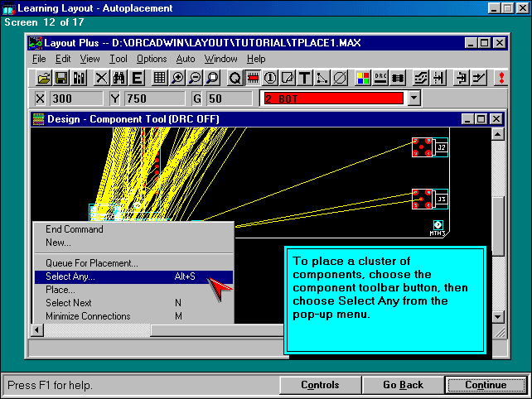Open the color settings icon

pyautogui.click(x=363, y=78)
